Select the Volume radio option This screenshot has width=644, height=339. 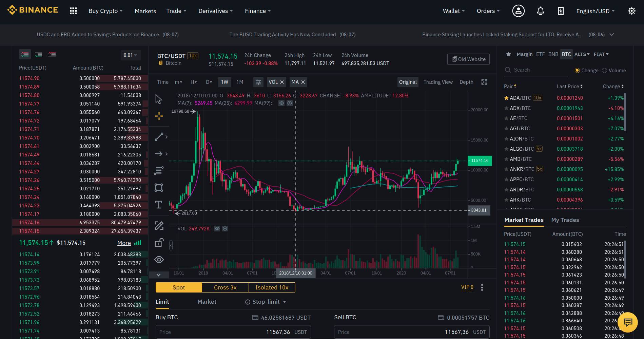pos(604,71)
